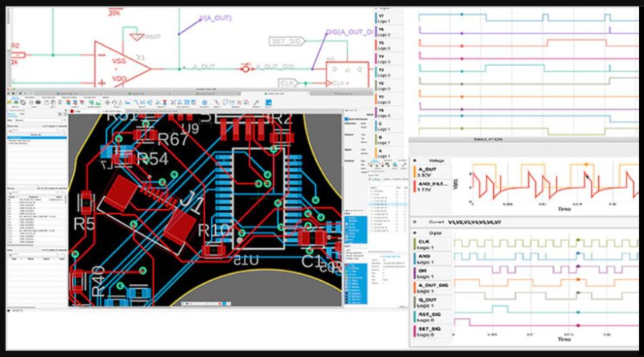Click the magenta cursor marker on SET_SIG waveform
The height and width of the screenshot is (357, 644).
[x=578, y=326]
